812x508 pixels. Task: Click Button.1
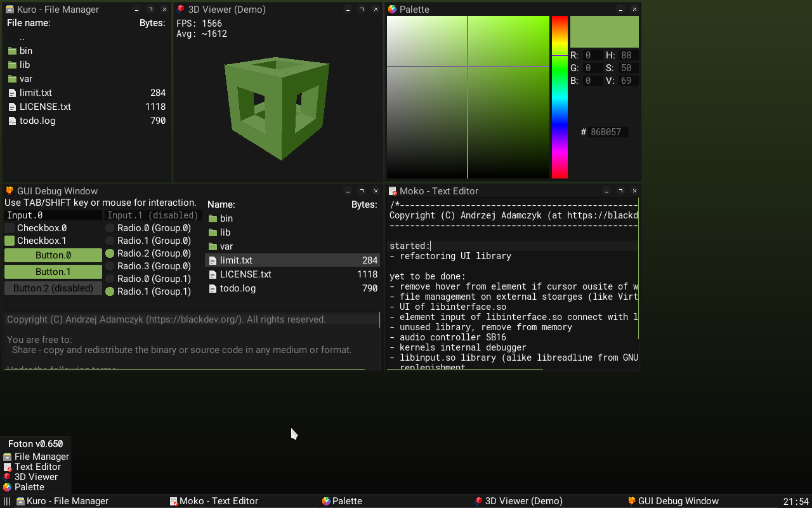[53, 272]
